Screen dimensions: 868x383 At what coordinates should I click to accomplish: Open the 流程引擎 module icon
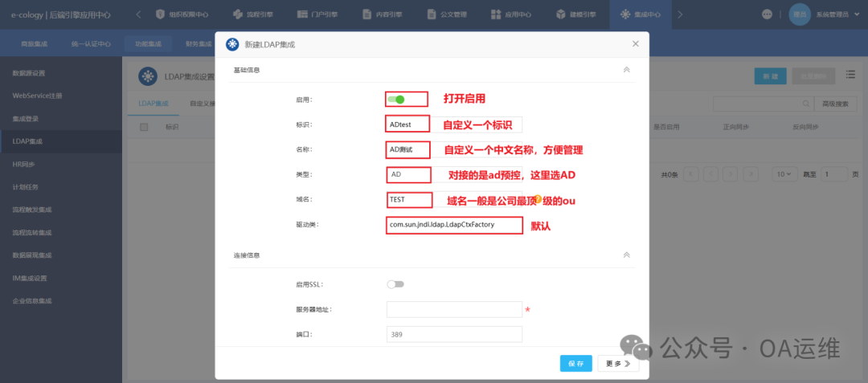point(238,14)
